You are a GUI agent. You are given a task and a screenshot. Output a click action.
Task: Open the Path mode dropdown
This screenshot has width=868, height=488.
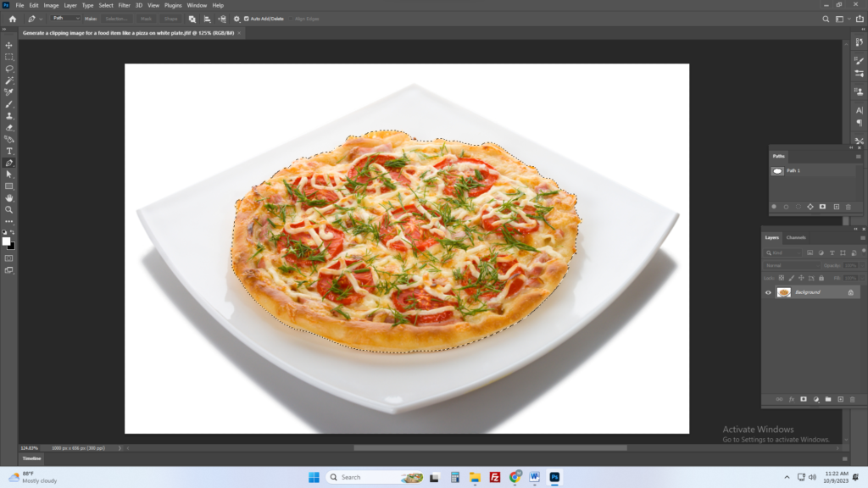click(x=65, y=19)
